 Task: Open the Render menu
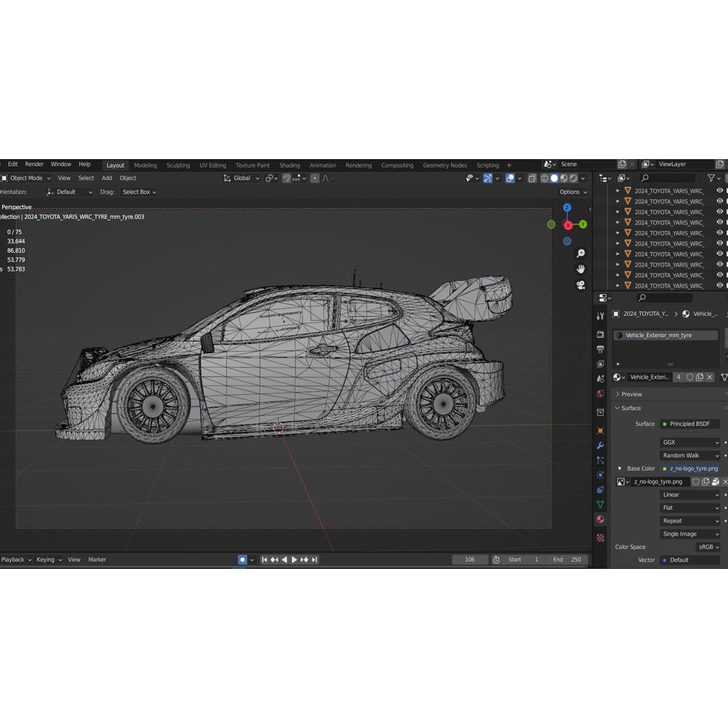tap(34, 164)
